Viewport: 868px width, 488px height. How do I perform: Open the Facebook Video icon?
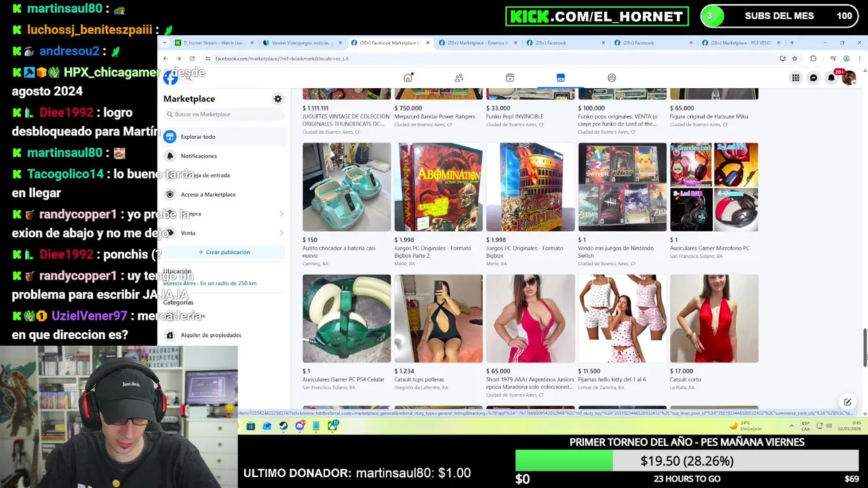pyautogui.click(x=510, y=78)
